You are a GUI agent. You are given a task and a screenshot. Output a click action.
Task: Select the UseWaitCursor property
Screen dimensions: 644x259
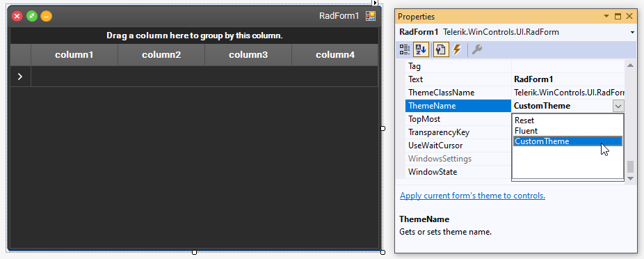tap(458, 146)
